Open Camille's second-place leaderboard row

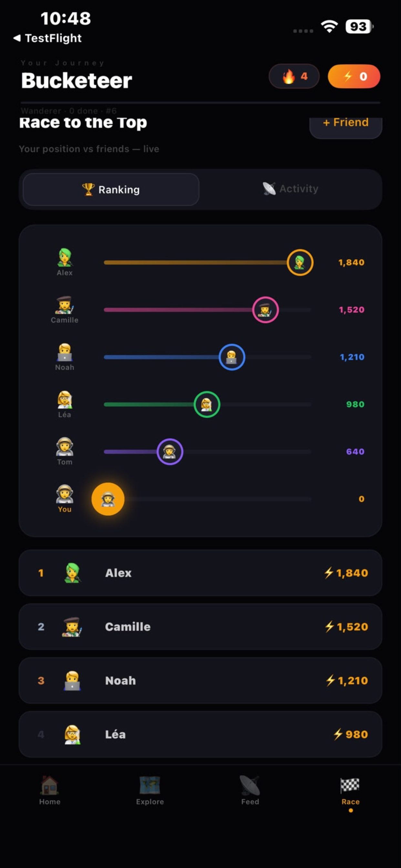[200, 627]
